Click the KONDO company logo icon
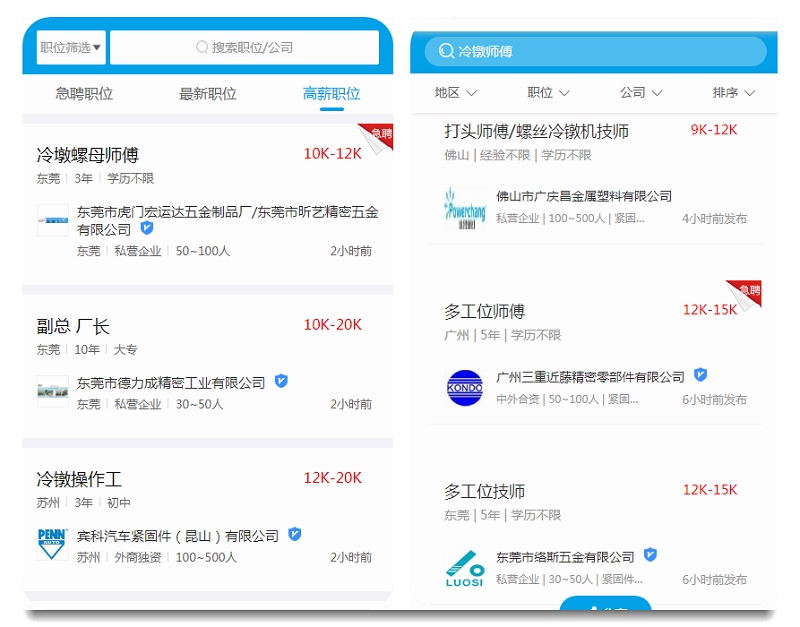Screen dimensions: 800x627 pyautogui.click(x=463, y=386)
